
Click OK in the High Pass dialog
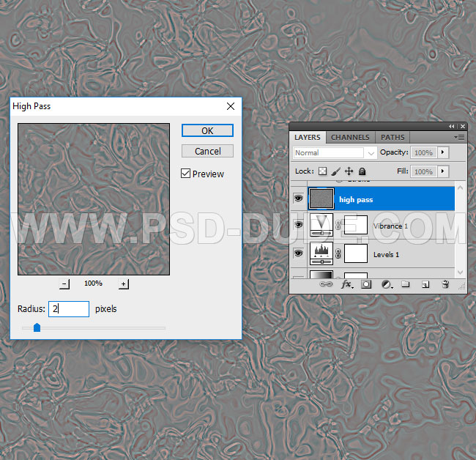[207, 130]
